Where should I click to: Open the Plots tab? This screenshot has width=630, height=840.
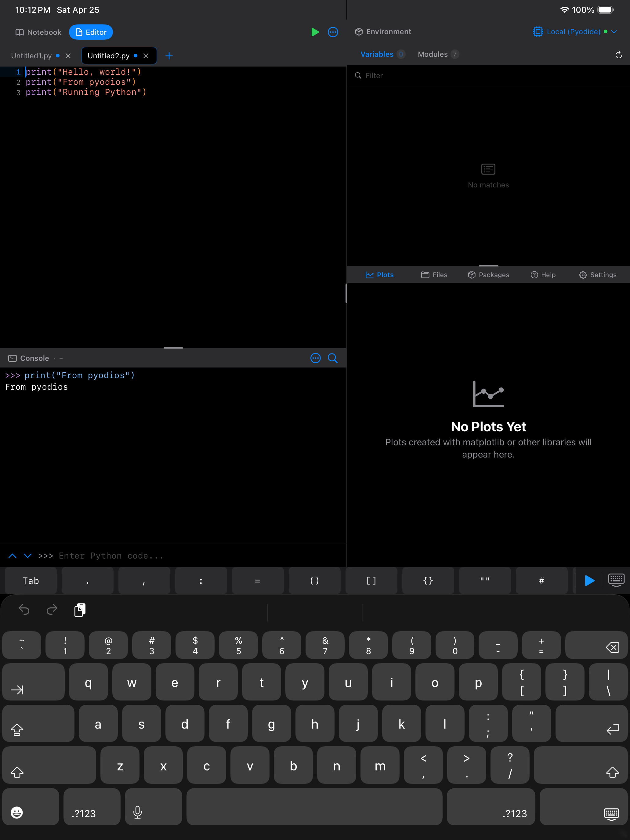coord(379,275)
